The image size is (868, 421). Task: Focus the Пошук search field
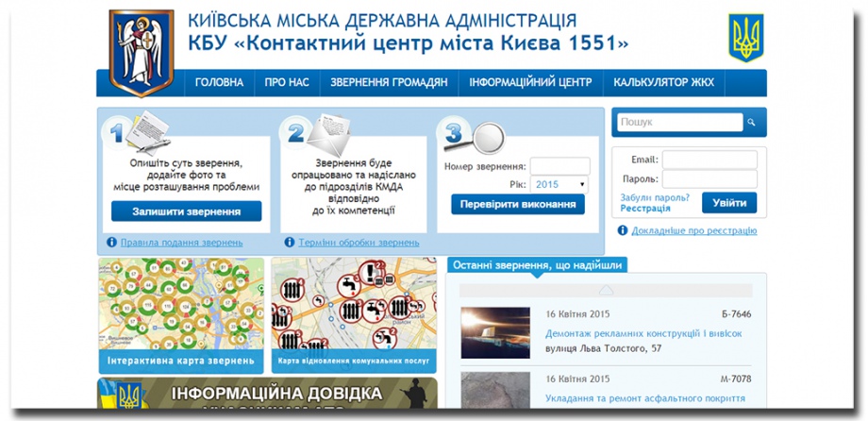click(680, 123)
